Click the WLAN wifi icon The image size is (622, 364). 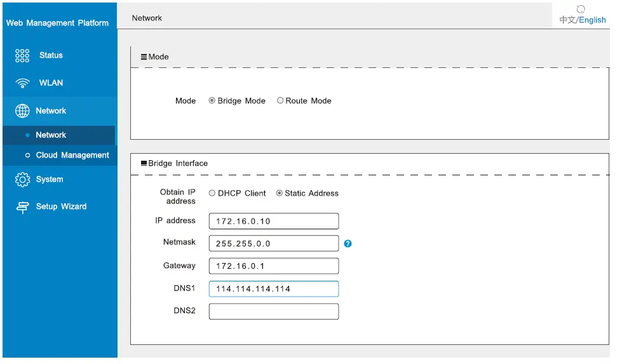click(22, 83)
